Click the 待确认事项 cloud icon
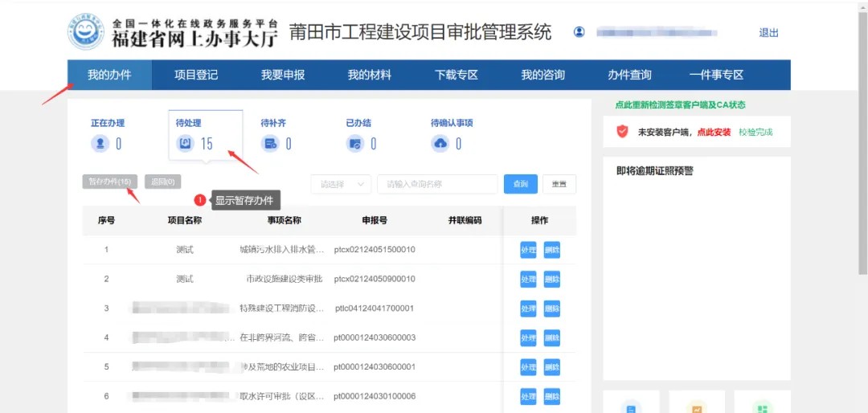868x413 pixels. pyautogui.click(x=440, y=144)
